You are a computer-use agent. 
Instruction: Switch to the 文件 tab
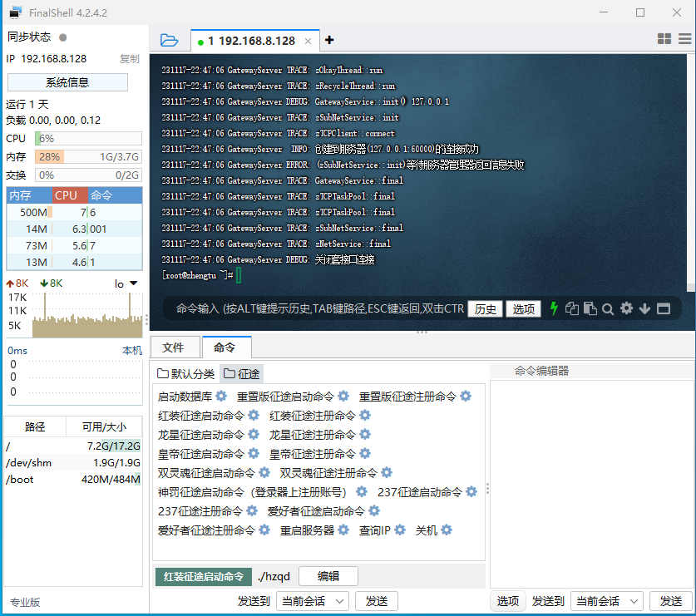(173, 347)
